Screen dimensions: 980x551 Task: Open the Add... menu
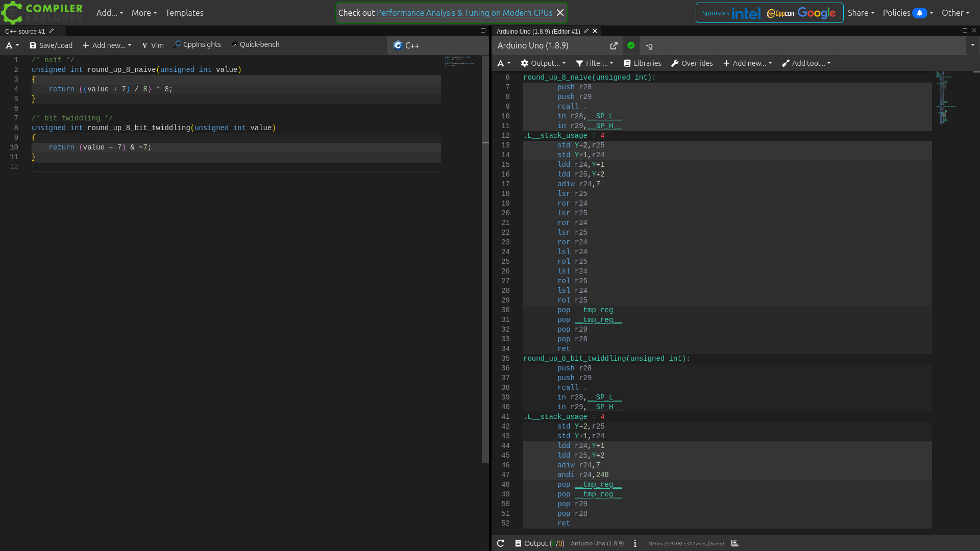pos(110,13)
